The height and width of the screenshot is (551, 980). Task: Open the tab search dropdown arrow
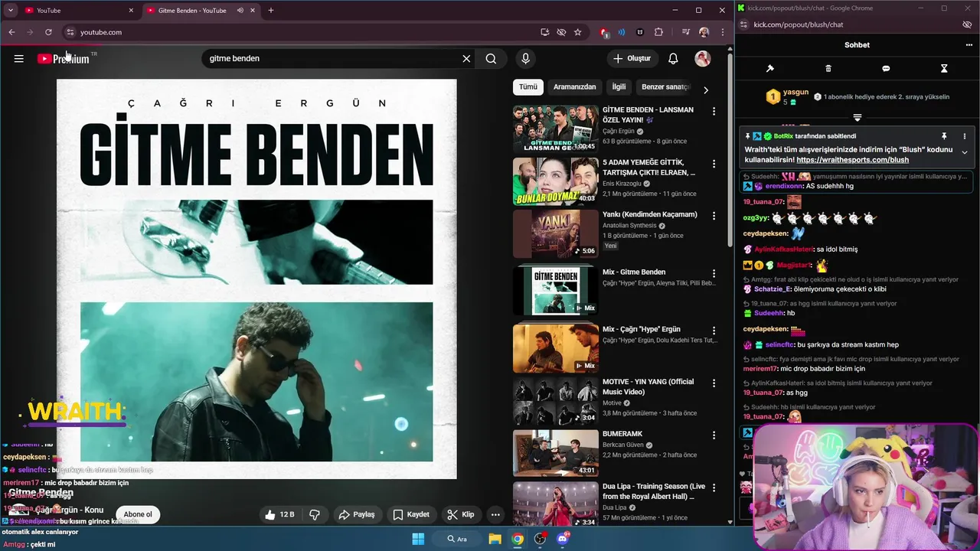10,11
